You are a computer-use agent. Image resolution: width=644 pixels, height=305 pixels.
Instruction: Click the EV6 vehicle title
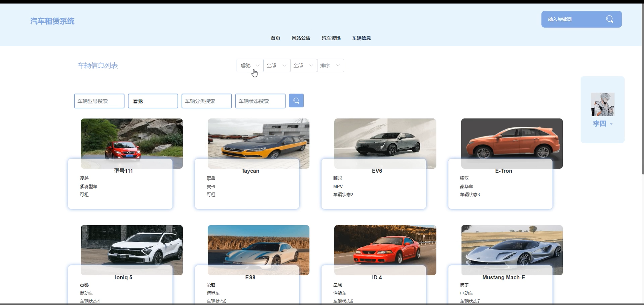377,171
